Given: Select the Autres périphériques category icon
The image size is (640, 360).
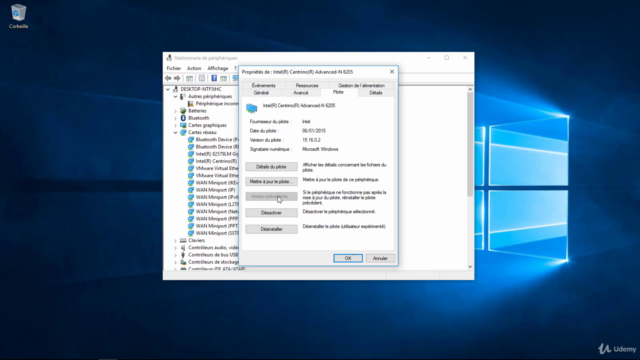Looking at the screenshot, I should coord(183,96).
